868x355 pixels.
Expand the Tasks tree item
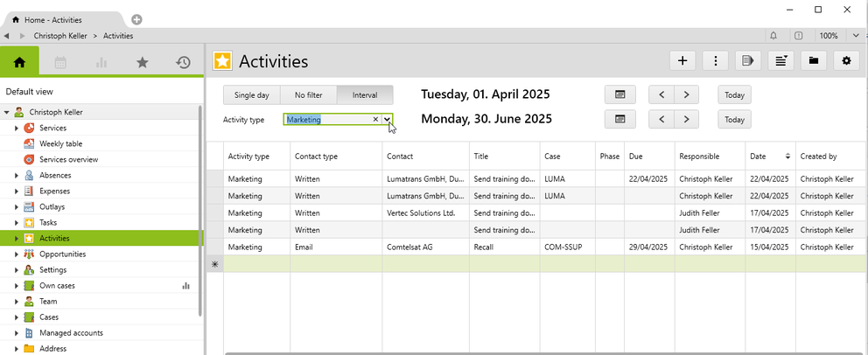pyautogui.click(x=17, y=223)
